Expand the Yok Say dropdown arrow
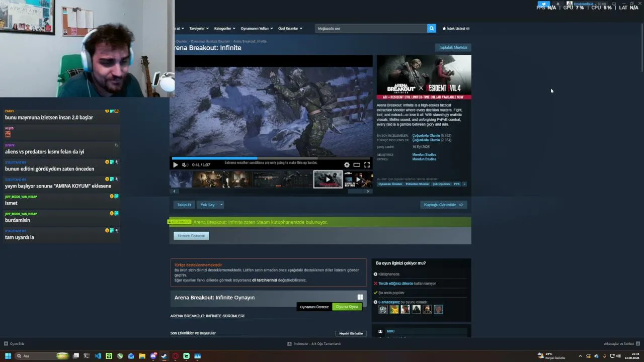644x362 pixels. pos(221,205)
